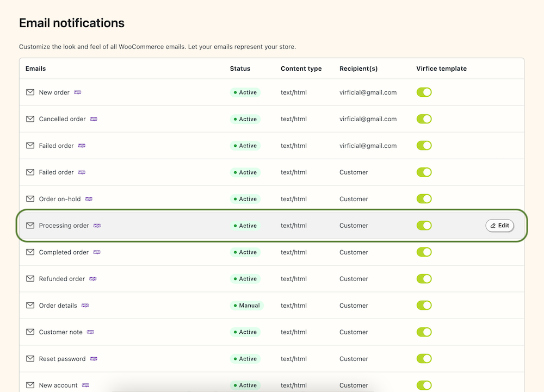544x392 pixels.
Task: Open the New account email
Action: (x=58, y=385)
